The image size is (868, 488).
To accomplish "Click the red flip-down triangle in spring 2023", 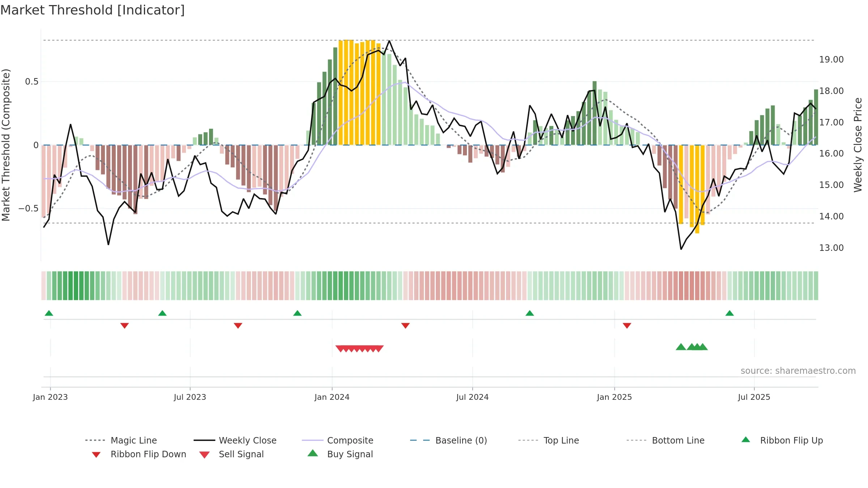I will pos(124,325).
